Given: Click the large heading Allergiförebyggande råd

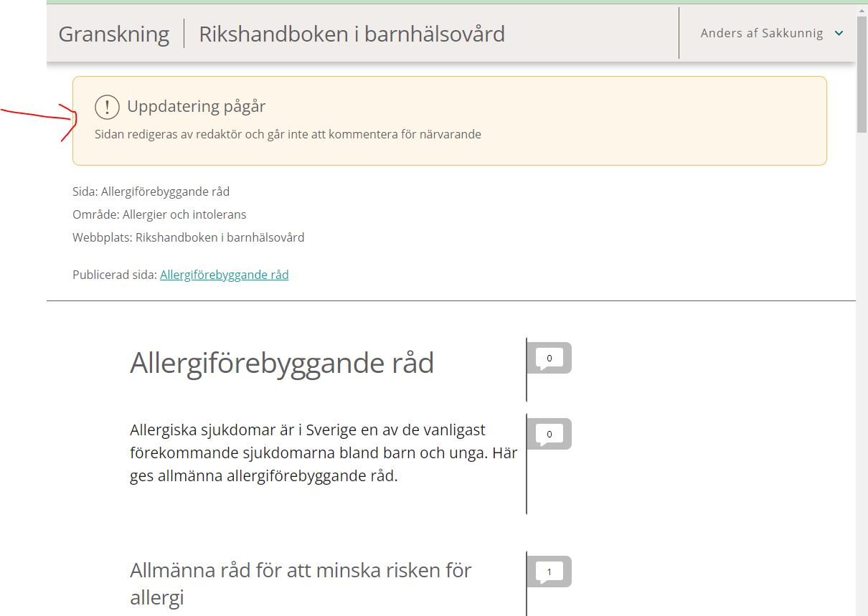Looking at the screenshot, I should point(282,363).
